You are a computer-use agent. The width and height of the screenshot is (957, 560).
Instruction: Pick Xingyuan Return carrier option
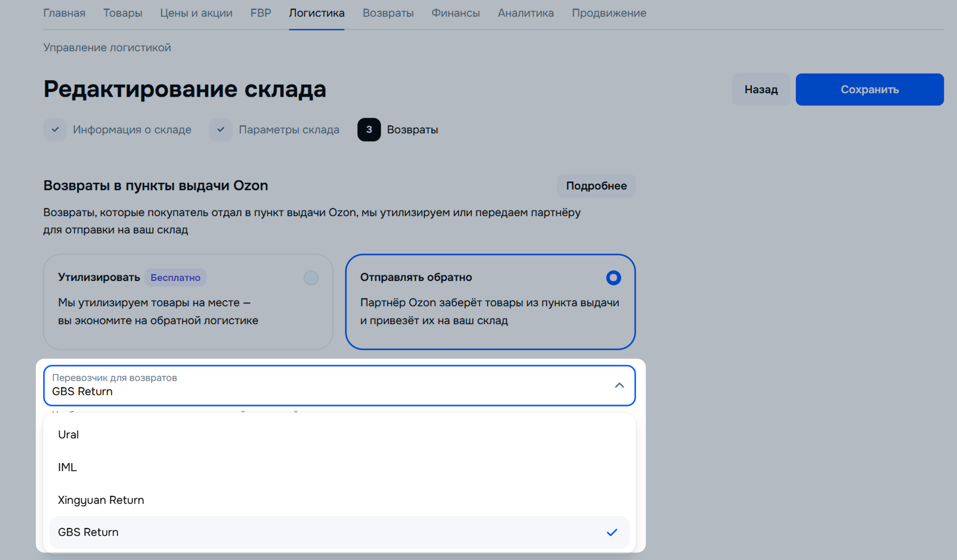pos(101,499)
